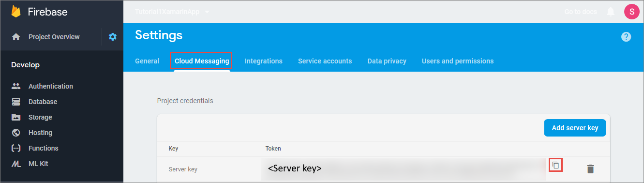Click the Hosting globe icon
Screen dimensions: 644x183
click(x=16, y=133)
